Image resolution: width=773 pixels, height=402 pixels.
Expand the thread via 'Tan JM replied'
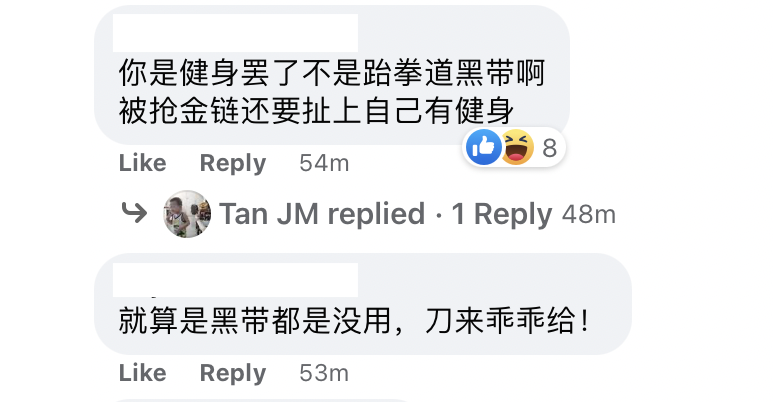pos(322,214)
